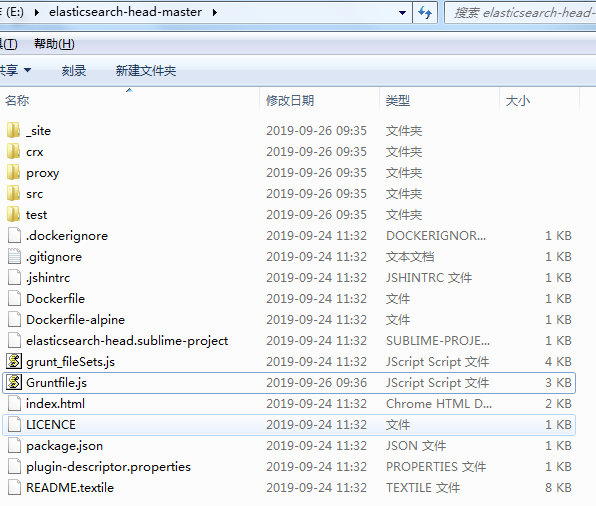The width and height of the screenshot is (596, 506).
Task: Select the package.json file name
Action: pyautogui.click(x=65, y=446)
